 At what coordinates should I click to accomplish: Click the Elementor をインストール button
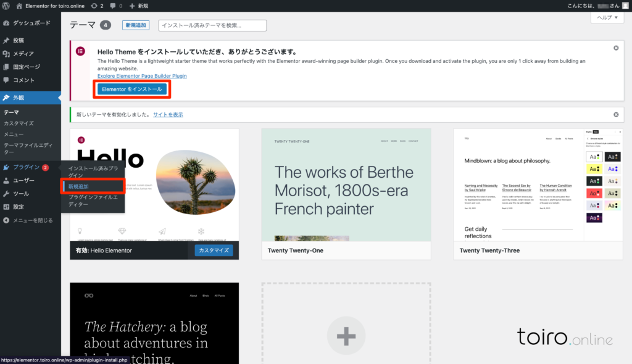[x=131, y=89]
